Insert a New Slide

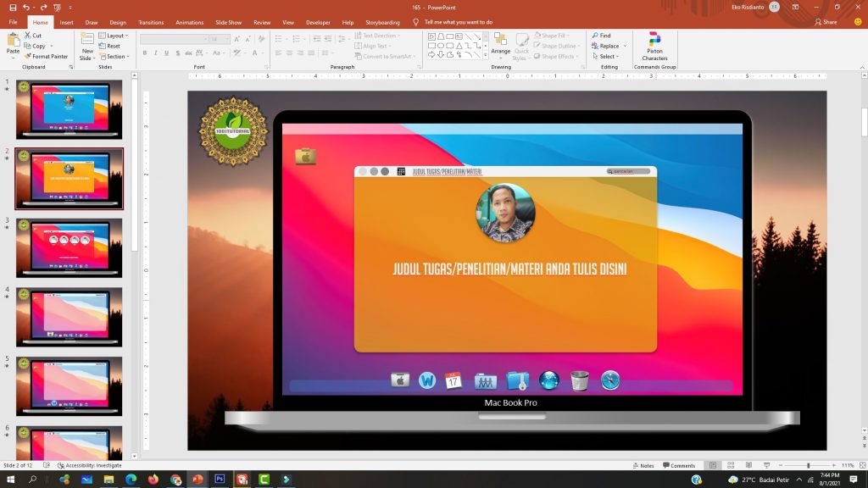87,47
